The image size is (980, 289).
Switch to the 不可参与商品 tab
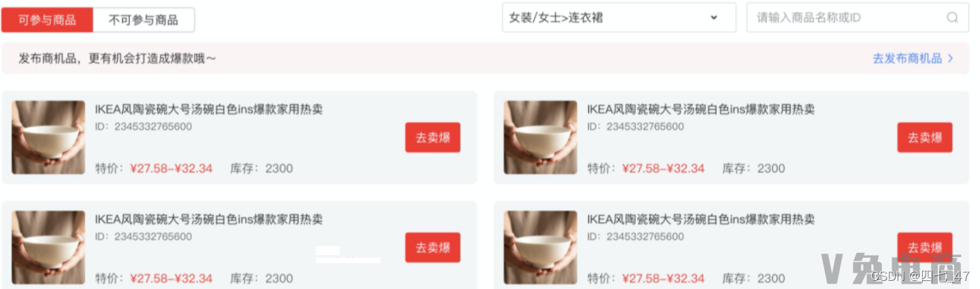pos(144,20)
